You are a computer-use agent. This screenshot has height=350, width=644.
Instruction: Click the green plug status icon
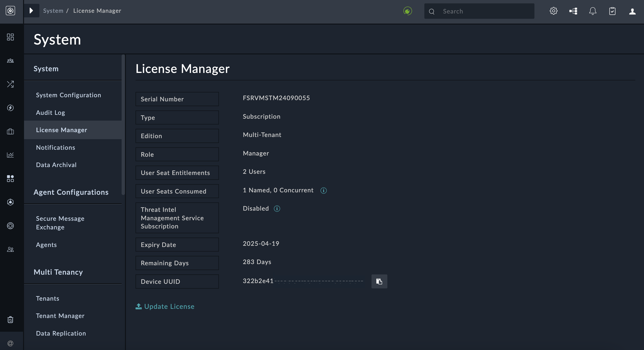click(x=408, y=11)
